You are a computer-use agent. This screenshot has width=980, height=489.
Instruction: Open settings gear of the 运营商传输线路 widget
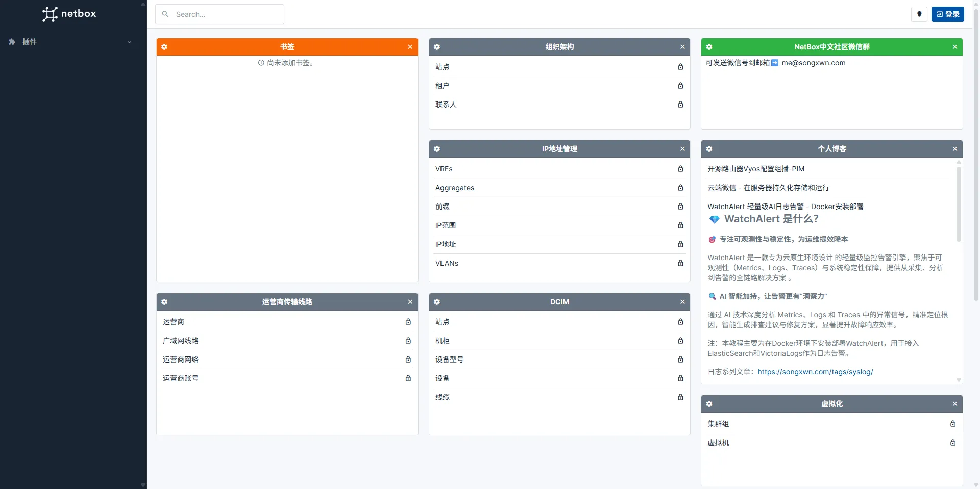tap(164, 302)
